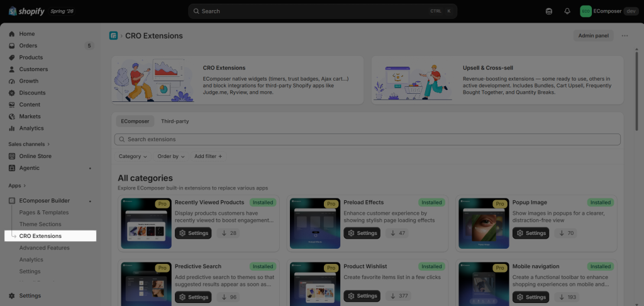Image resolution: width=644 pixels, height=306 pixels.
Task: Click the Online Store icon
Action: [11, 156]
